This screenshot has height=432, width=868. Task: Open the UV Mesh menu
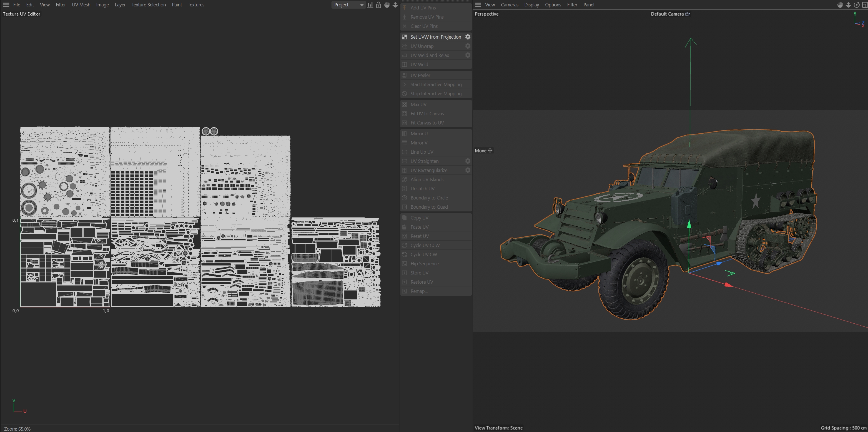pos(81,5)
